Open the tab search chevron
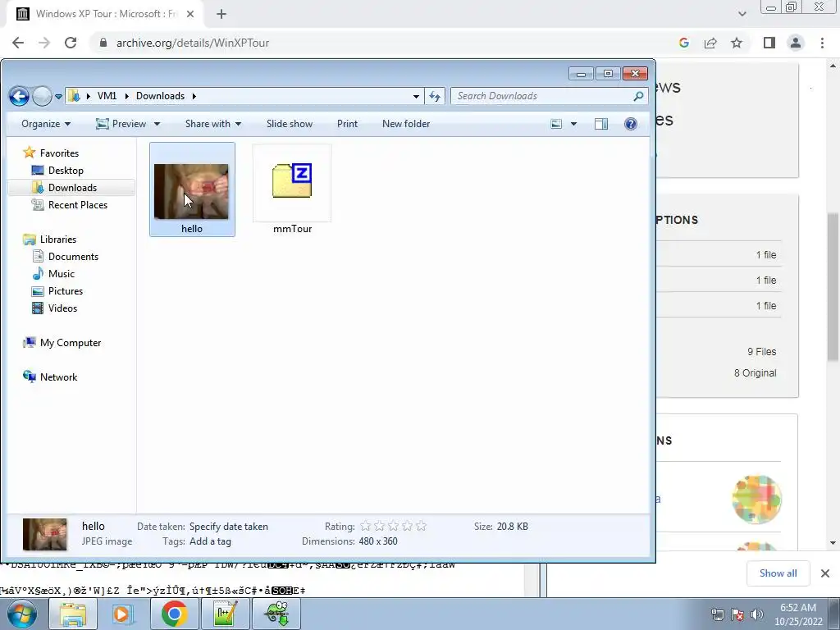The image size is (840, 630). pos(742,14)
